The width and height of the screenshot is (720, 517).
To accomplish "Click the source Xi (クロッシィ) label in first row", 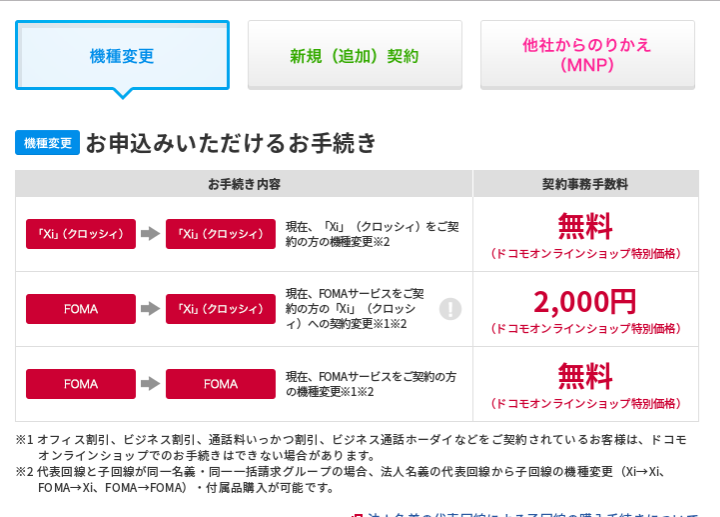I will [x=81, y=234].
